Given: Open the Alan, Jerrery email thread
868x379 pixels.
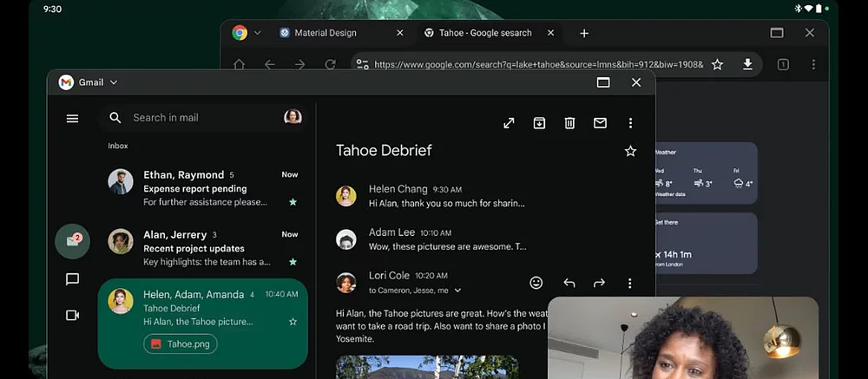Looking at the screenshot, I should click(202, 248).
